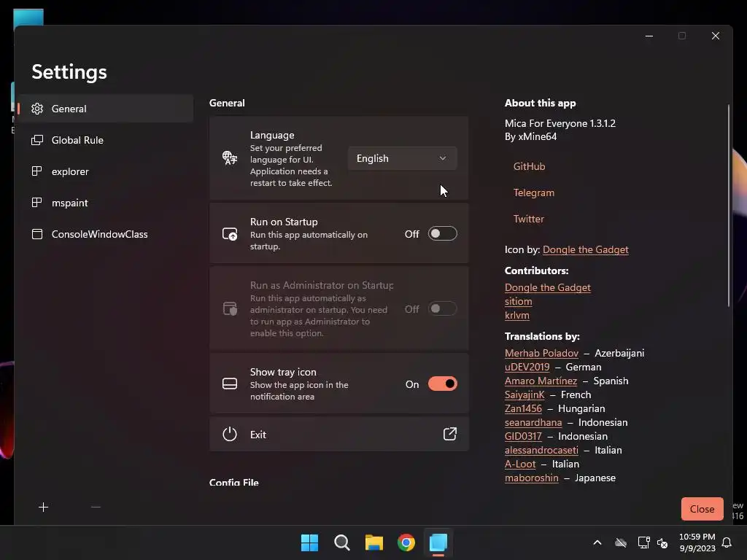The image size is (747, 560).
Task: Open seanardhana Indonesian translator link
Action: click(533, 422)
